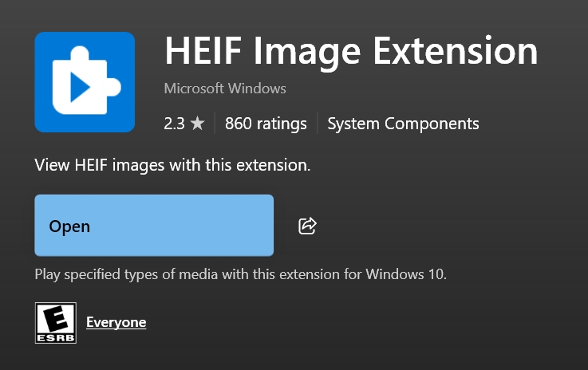588x370 pixels.
Task: Click the HEIF Image Extension title
Action: (350, 51)
